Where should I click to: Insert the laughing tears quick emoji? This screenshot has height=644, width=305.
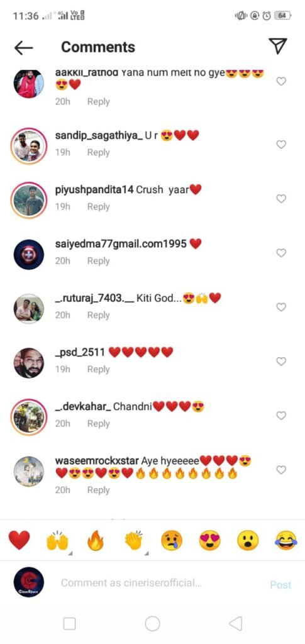[x=286, y=540]
